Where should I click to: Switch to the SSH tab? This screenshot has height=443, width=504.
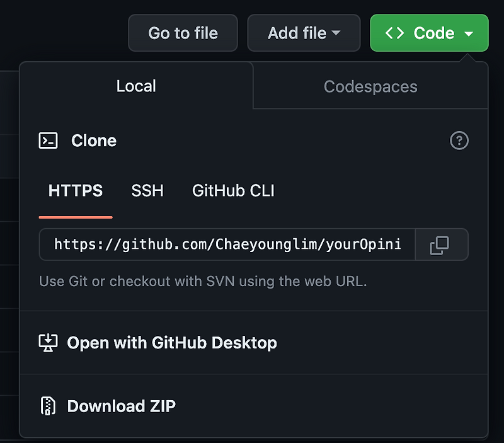point(147,191)
